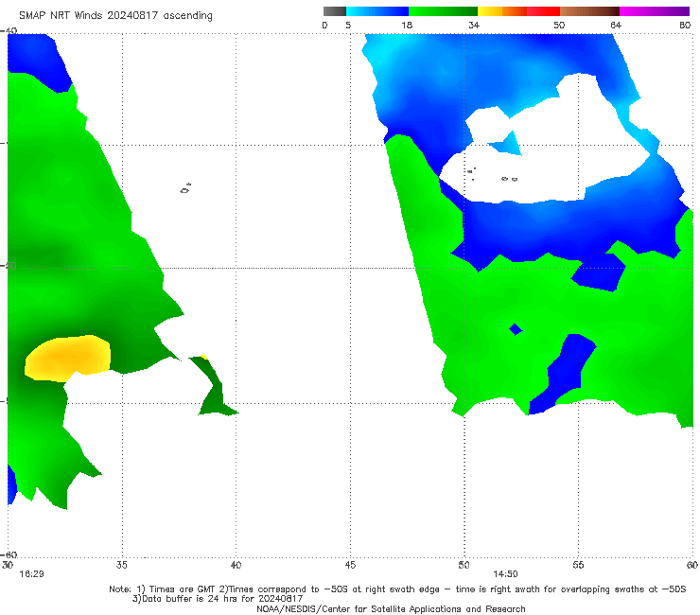Click the latitude axis label '-40'
700x615 pixels.
tap(9, 31)
